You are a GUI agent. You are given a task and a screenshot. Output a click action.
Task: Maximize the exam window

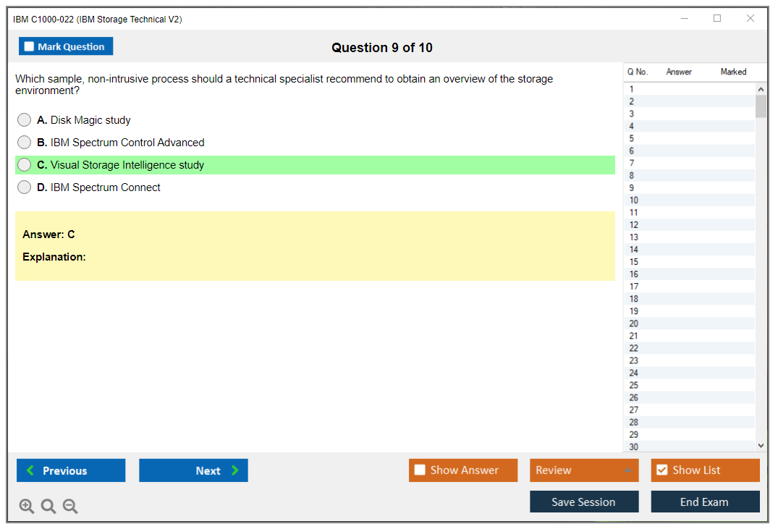pyautogui.click(x=717, y=19)
